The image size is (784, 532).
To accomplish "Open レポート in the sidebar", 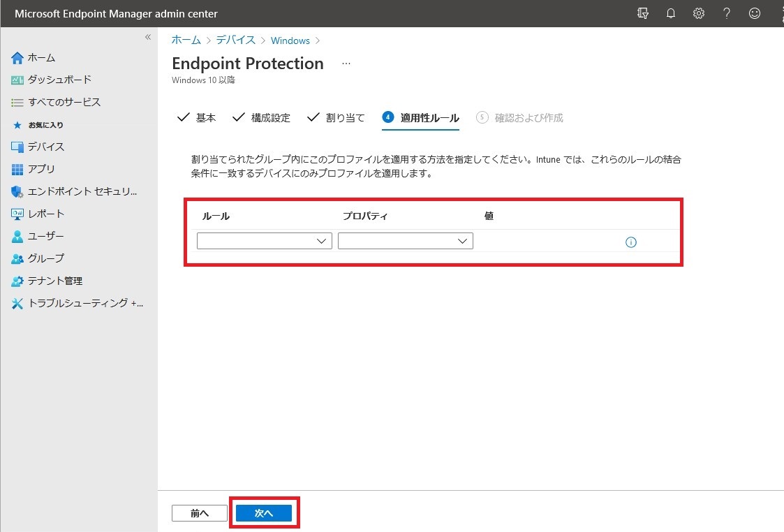I will pos(46,214).
